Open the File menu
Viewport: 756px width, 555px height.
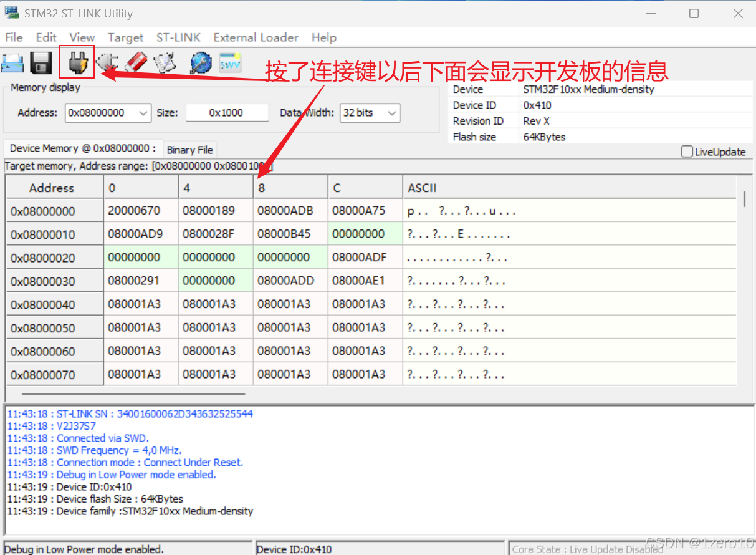point(14,37)
